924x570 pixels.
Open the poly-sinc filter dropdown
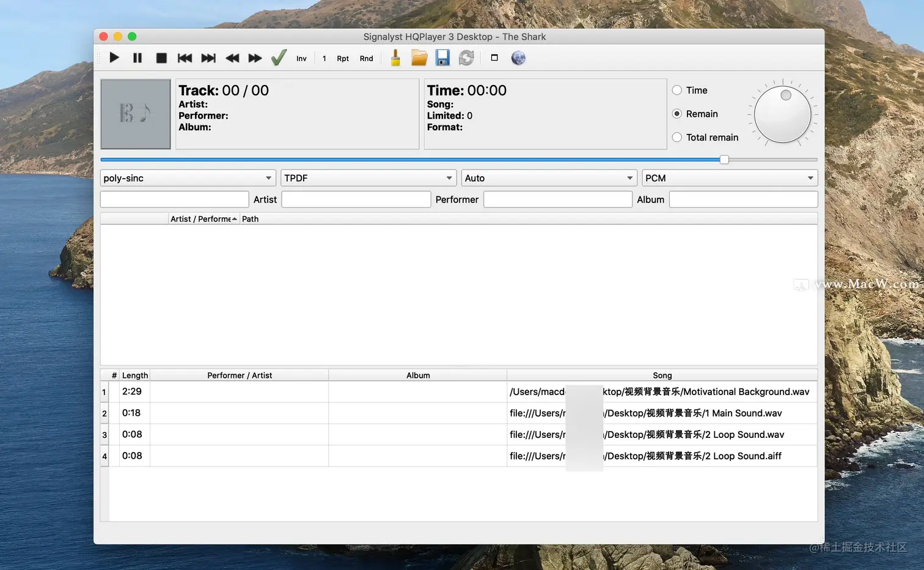188,178
